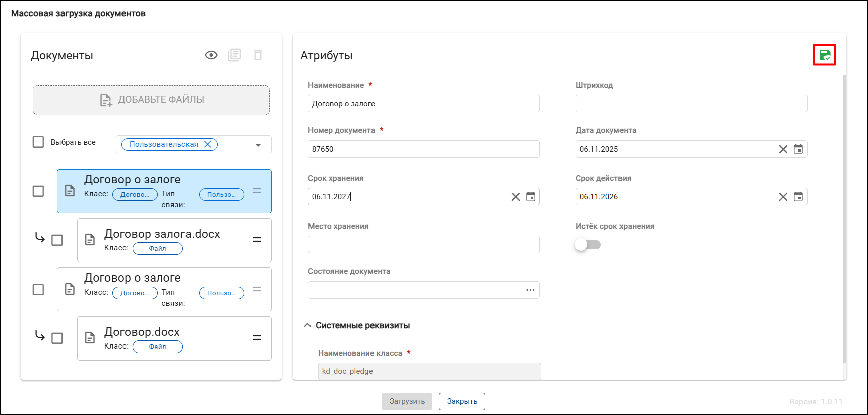Click document icon in highlighted Договор о залоге row
The height and width of the screenshot is (415, 868).
point(70,191)
